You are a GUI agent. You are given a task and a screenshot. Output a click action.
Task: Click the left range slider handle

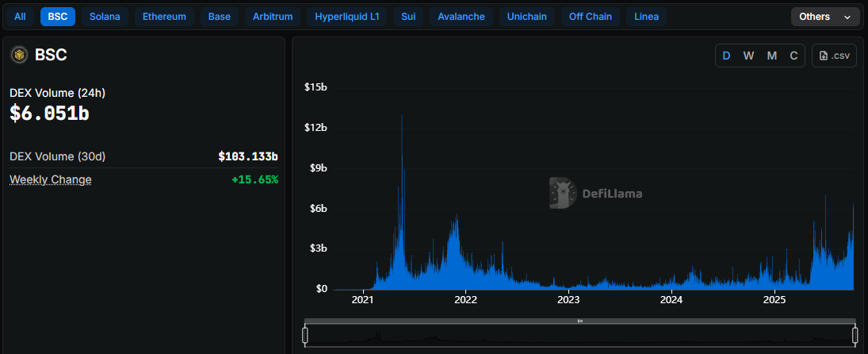pos(305,336)
